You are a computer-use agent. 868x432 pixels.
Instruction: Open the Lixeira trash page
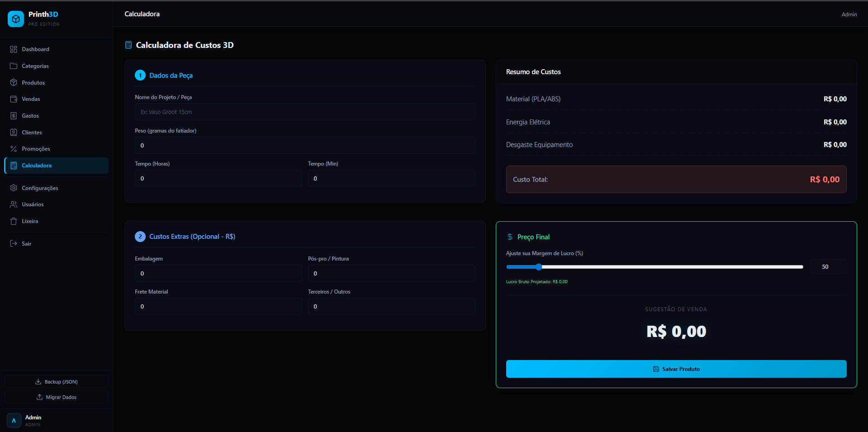tap(57, 221)
